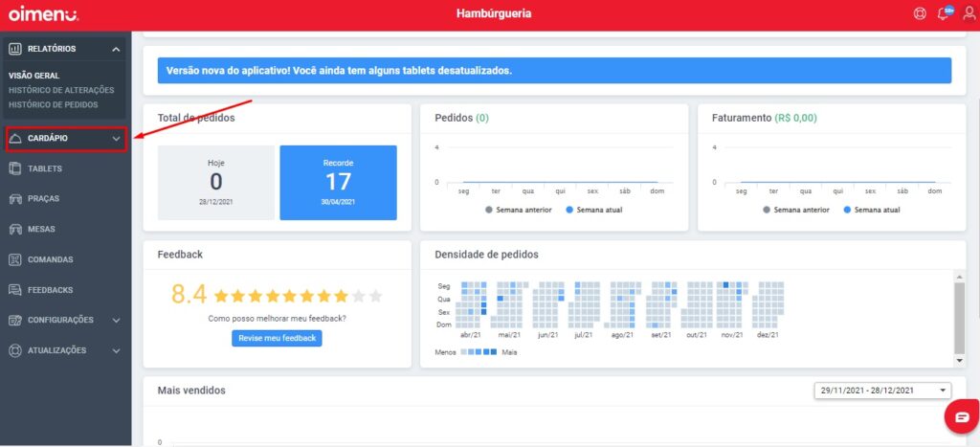The width and height of the screenshot is (980, 447).
Task: Expand the Atualizações menu chevron
Action: click(116, 350)
